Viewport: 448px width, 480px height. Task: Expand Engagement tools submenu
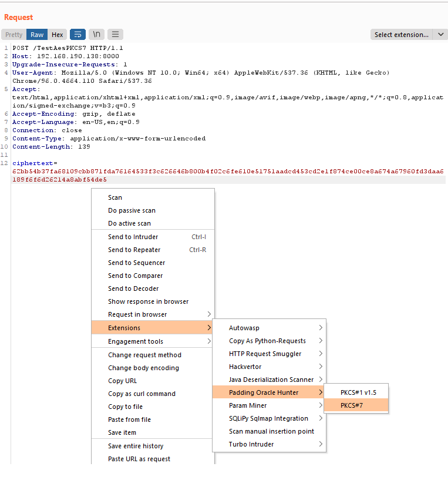click(152, 341)
